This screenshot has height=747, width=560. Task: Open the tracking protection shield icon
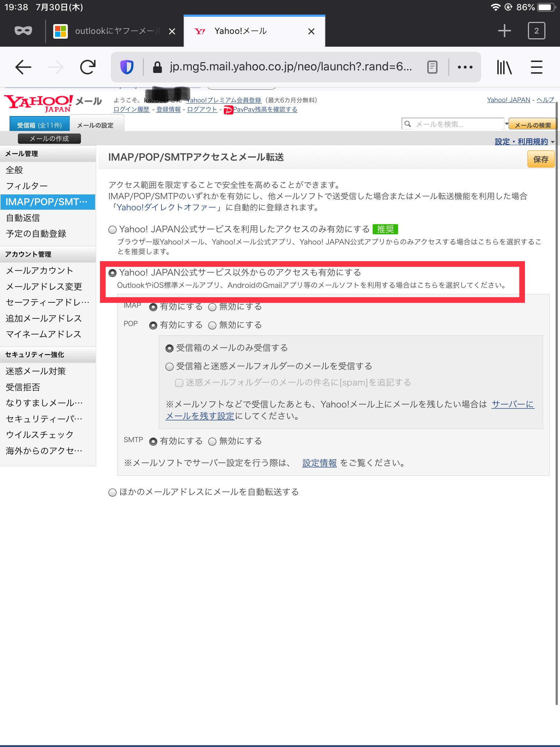click(127, 67)
